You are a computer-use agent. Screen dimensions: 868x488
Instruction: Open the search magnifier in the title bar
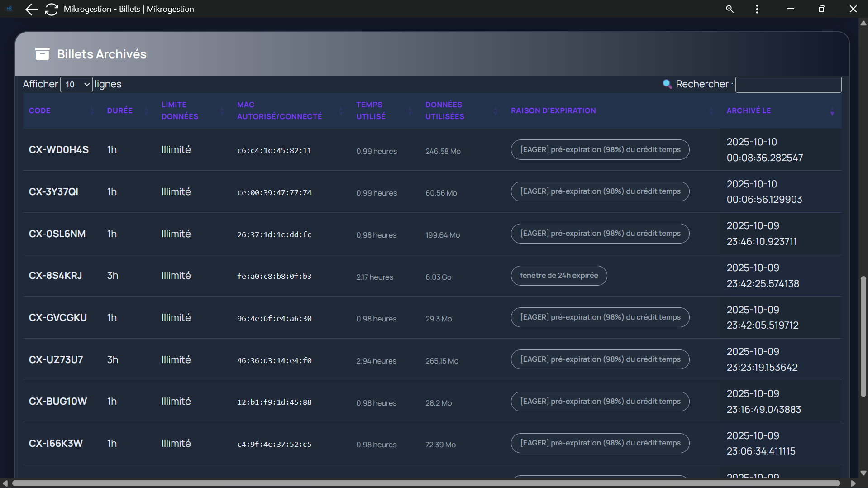pyautogui.click(x=730, y=9)
